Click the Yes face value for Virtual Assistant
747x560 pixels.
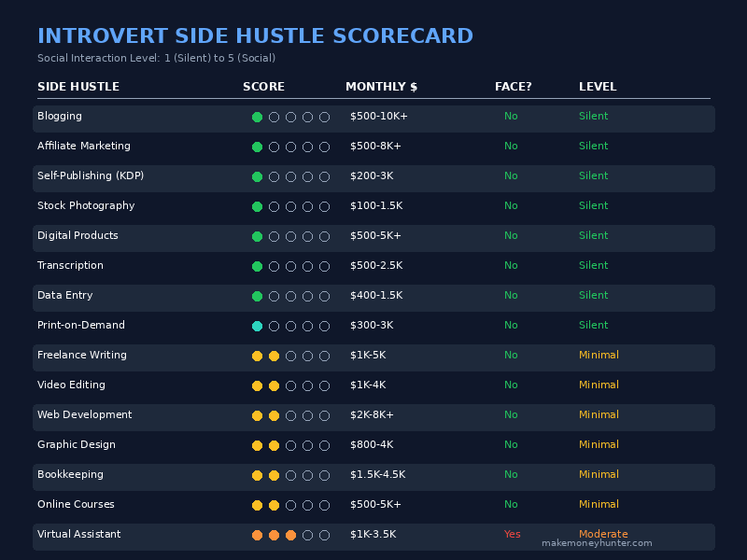tap(512, 534)
